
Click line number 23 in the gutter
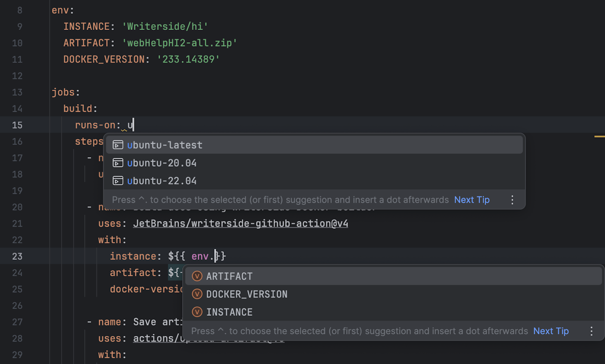[17, 256]
